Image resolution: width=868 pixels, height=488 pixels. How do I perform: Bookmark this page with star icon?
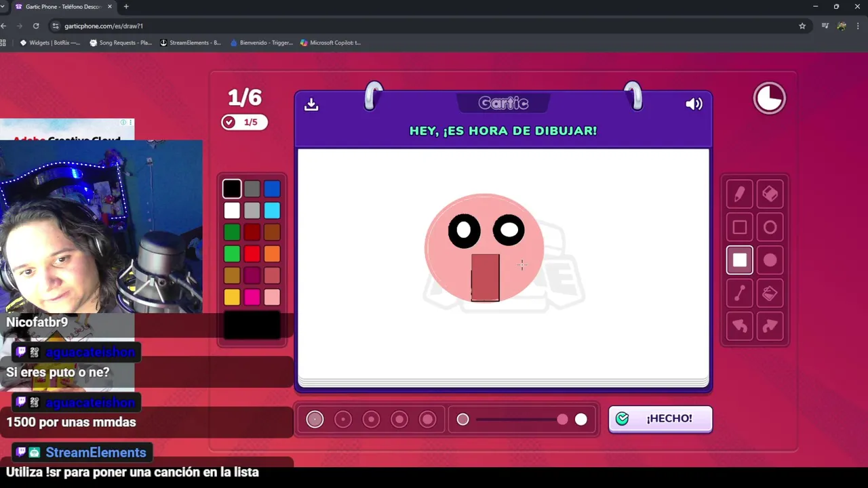pos(802,26)
